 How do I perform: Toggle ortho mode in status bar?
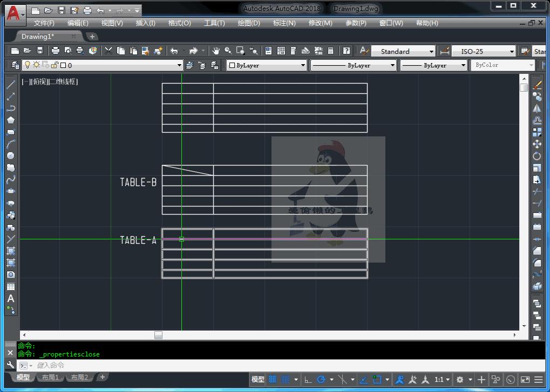tap(308, 380)
